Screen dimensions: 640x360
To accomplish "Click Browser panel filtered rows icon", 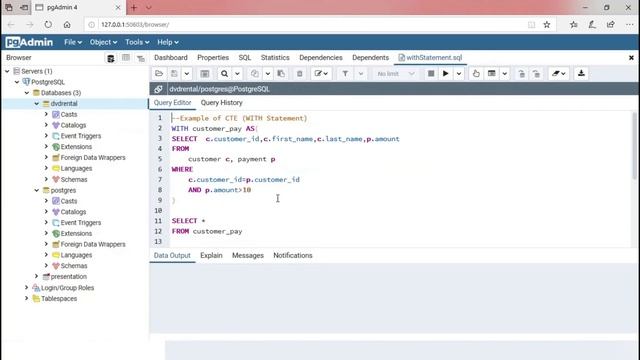I will (141, 58).
